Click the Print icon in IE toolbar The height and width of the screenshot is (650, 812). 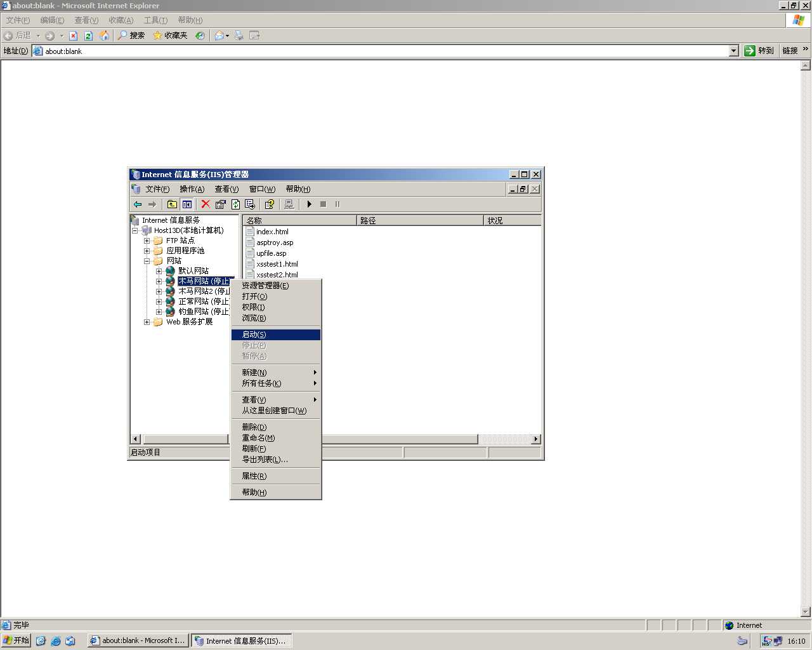point(239,36)
